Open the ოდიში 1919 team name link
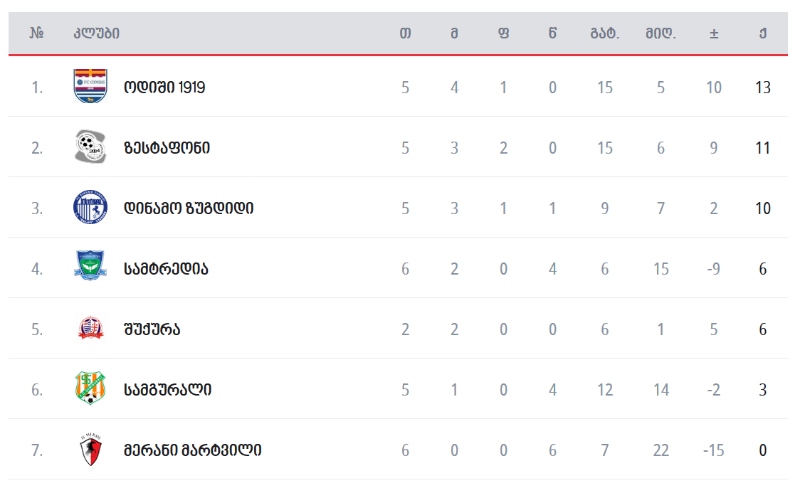800x498 pixels. (164, 87)
